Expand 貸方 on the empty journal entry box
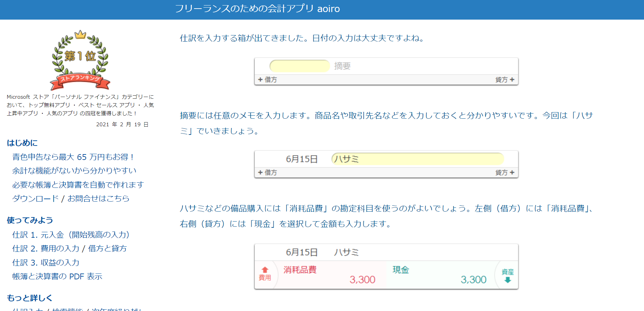644x311 pixels. coord(505,80)
